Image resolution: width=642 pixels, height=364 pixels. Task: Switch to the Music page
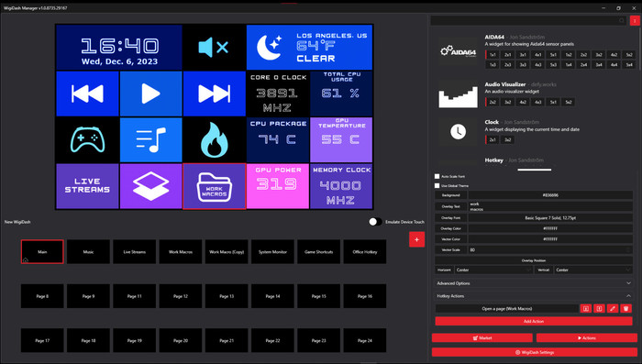pos(88,252)
